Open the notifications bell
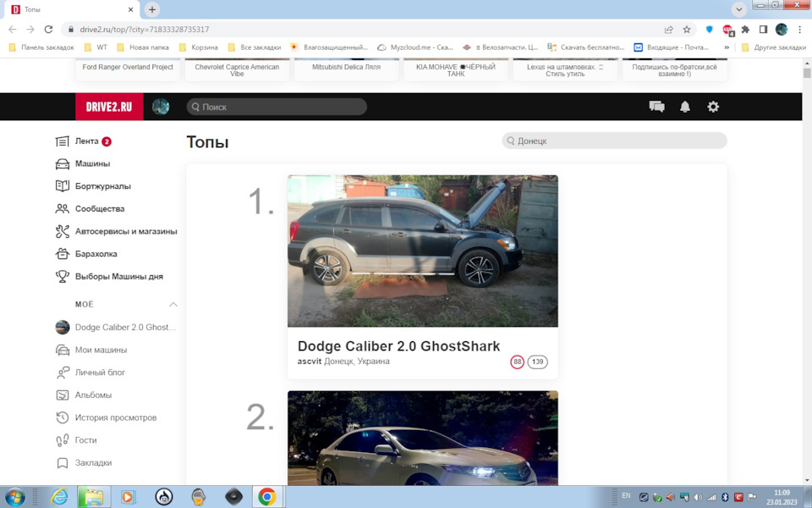Screen dimensions: 812x508 684,107
